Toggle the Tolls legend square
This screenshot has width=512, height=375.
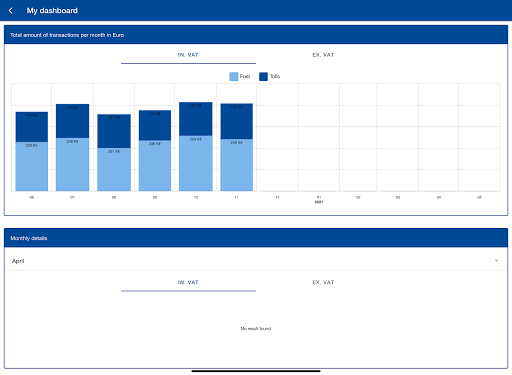point(263,76)
